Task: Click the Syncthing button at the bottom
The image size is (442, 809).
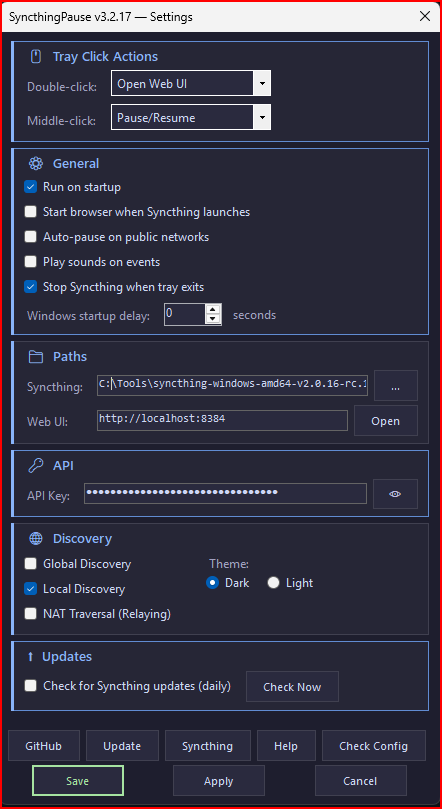Action: [x=207, y=746]
